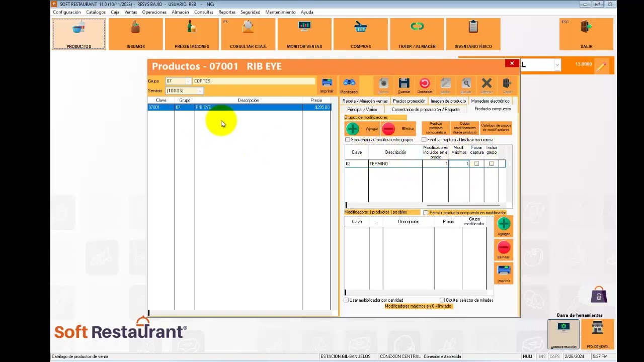Click the Nuevo product icon
This screenshot has height=362, width=644.
point(383,85)
